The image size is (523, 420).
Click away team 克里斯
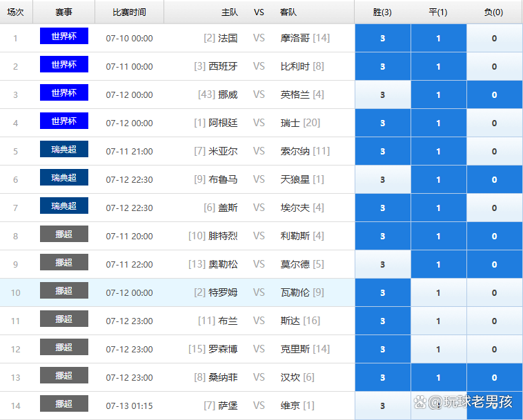(295, 349)
